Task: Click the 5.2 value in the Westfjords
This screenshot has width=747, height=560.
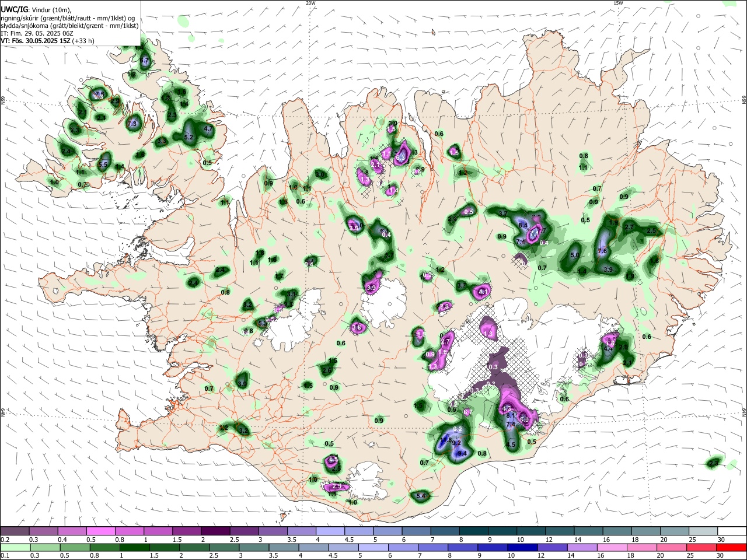Action: 189,137
